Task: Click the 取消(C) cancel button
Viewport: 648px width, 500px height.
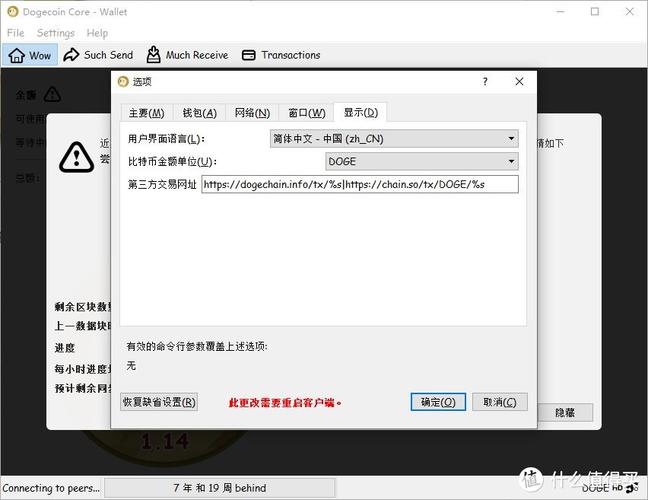Action: [x=500, y=402]
